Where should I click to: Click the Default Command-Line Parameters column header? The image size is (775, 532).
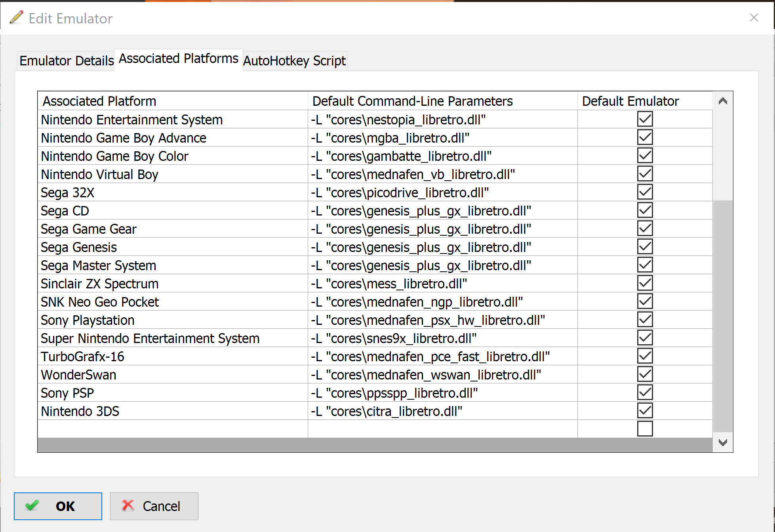[443, 101]
